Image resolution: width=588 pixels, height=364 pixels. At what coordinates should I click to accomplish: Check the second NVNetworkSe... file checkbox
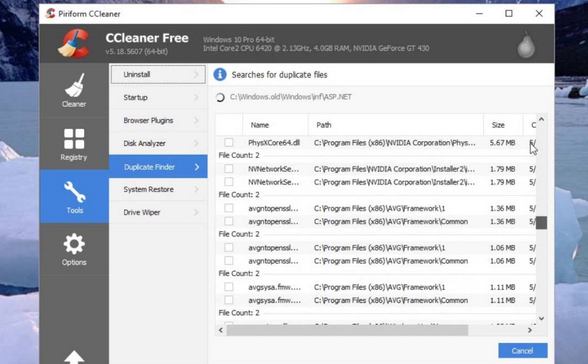pos(229,182)
